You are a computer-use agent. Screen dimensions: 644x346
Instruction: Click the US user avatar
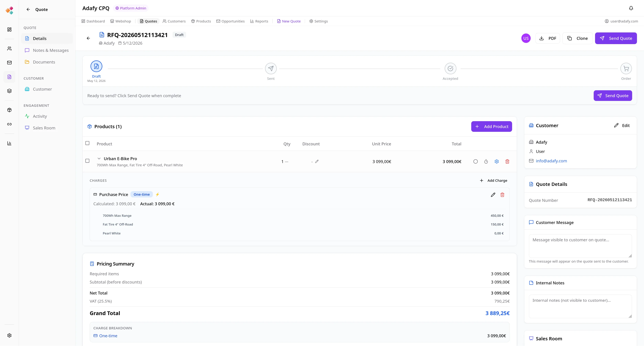click(x=526, y=38)
